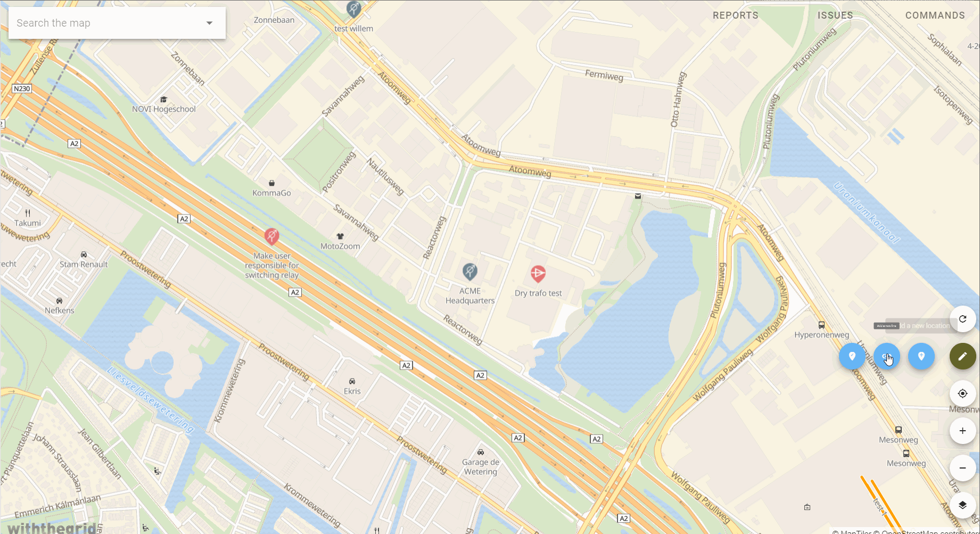Open the COMMANDS menu

[x=935, y=15]
